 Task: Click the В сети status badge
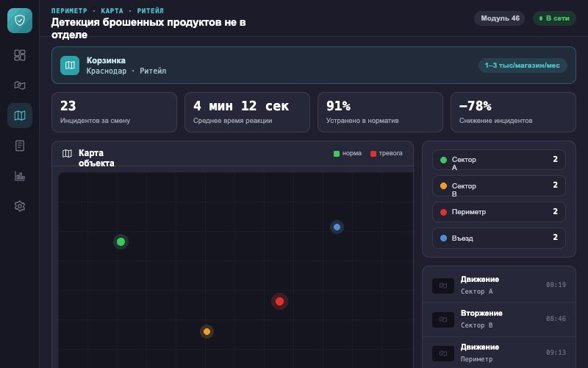click(x=554, y=18)
